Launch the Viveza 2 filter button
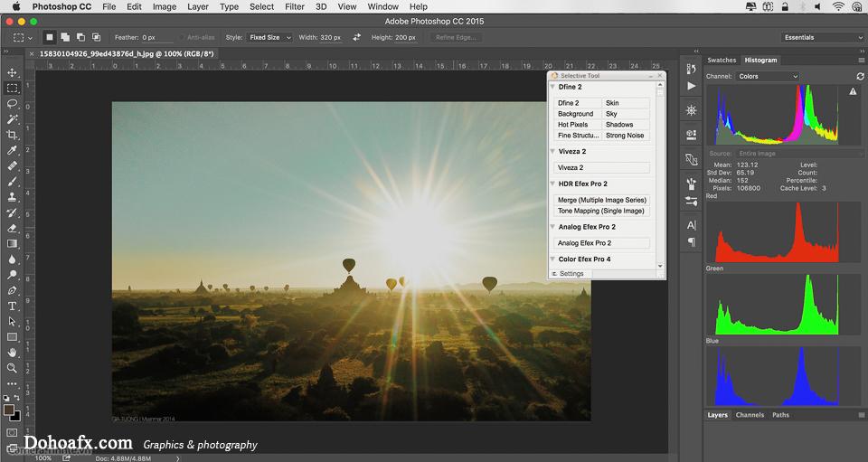 [601, 167]
